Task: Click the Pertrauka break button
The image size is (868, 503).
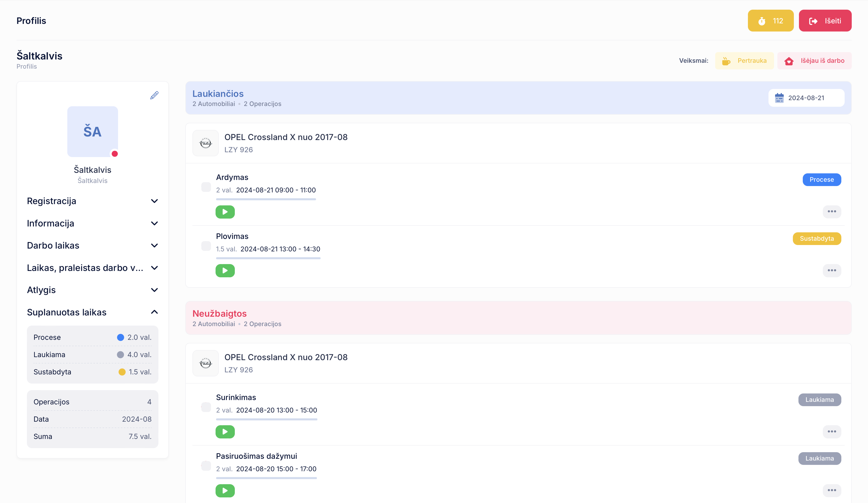Action: pyautogui.click(x=744, y=61)
